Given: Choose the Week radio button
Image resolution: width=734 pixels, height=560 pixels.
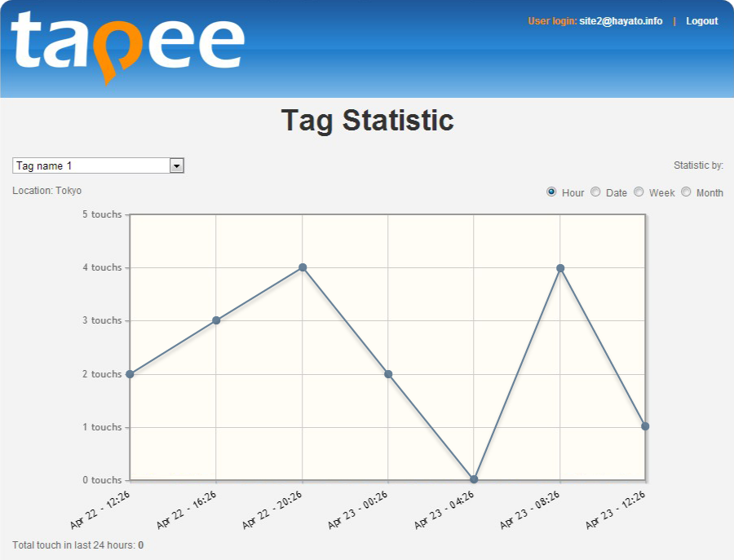Looking at the screenshot, I should pos(639,192).
